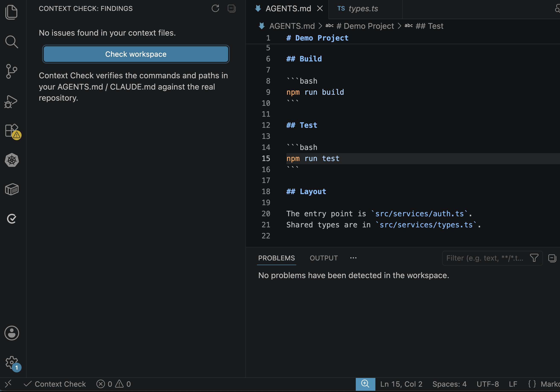Switch to the types.ts tab
Screen dimensions: 560x392
363,9
